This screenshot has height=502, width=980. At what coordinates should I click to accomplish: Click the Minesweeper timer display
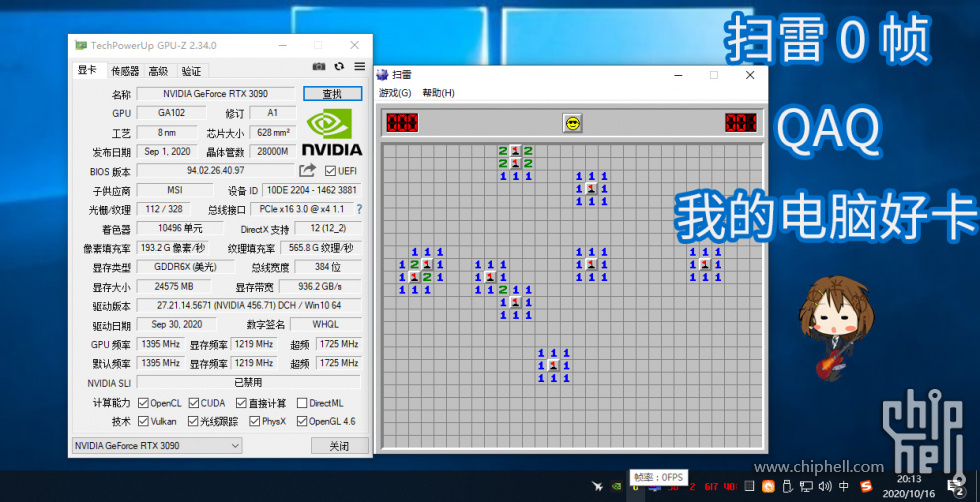point(741,123)
